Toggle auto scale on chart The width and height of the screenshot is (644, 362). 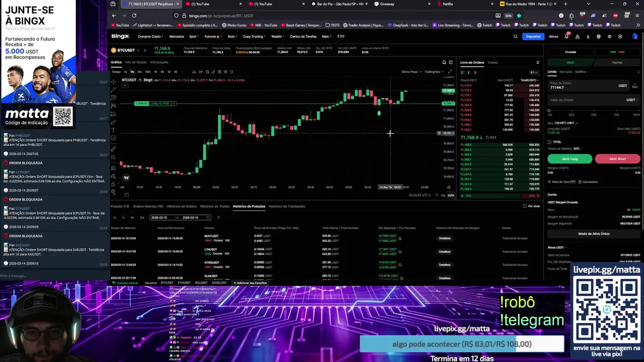451,195
